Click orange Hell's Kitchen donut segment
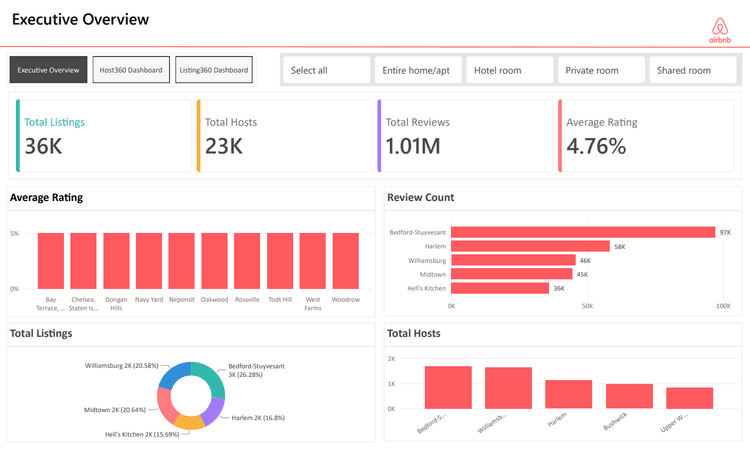Screen dimensions: 750x451 [x=189, y=422]
